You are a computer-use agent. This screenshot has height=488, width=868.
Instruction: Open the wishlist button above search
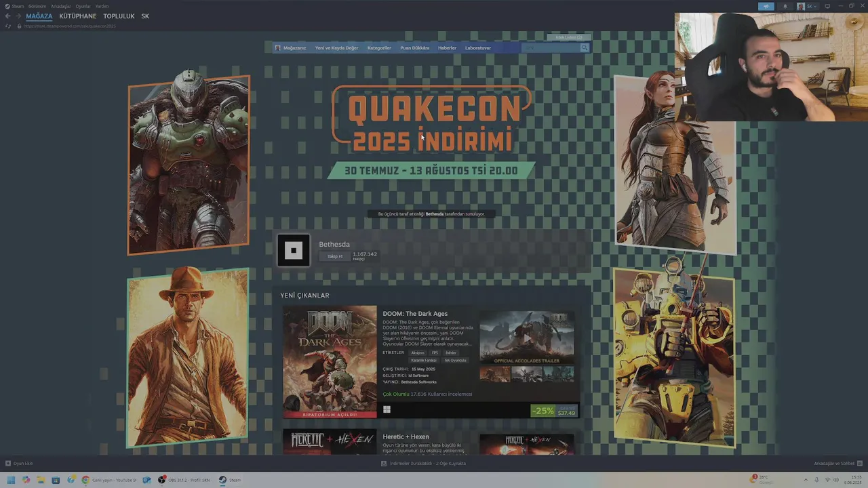coord(570,37)
